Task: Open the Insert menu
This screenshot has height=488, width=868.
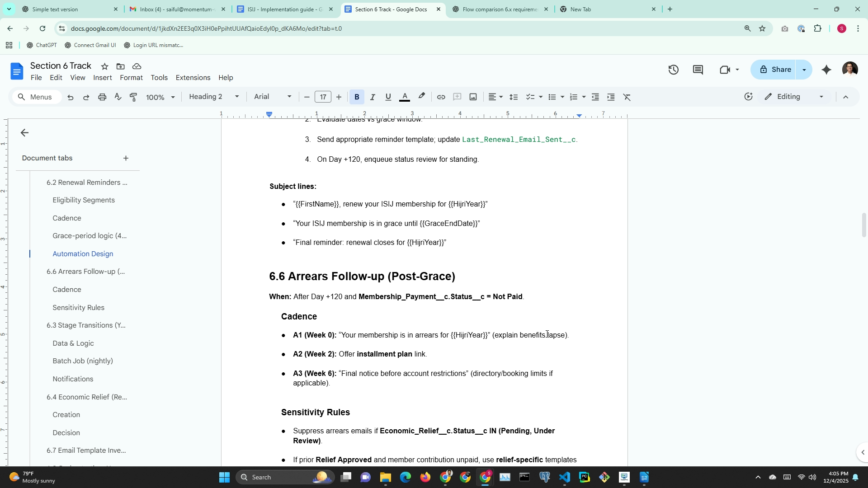Action: click(103, 78)
